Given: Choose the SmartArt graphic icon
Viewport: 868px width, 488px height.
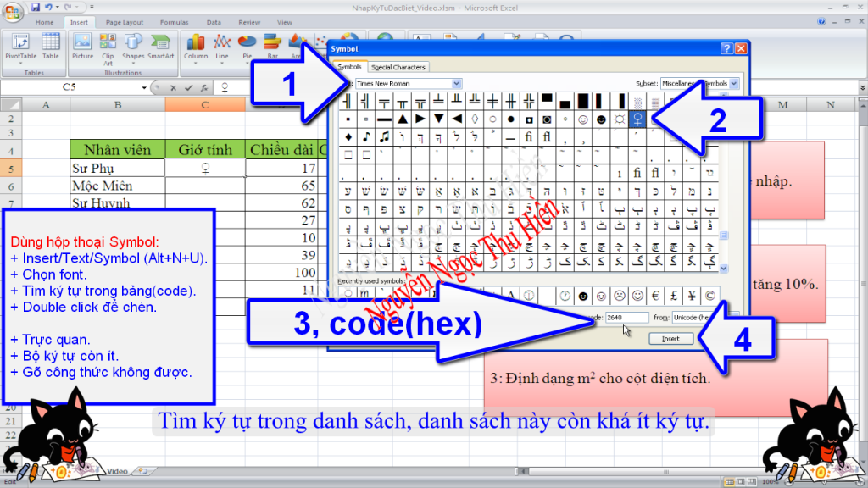Looking at the screenshot, I should tap(160, 45).
